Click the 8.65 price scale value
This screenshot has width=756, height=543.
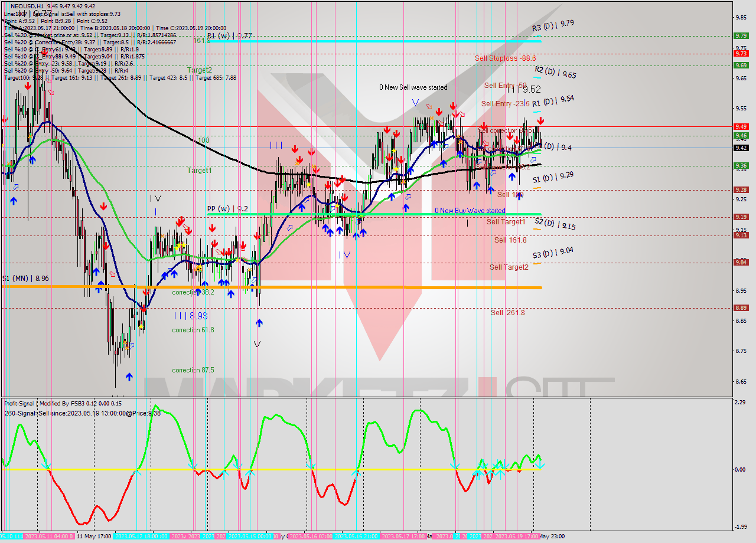(x=740, y=381)
